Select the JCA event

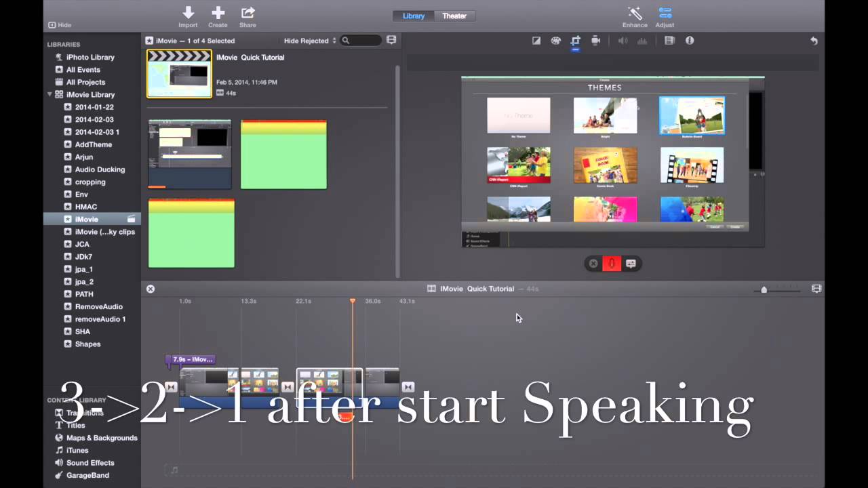click(x=82, y=244)
